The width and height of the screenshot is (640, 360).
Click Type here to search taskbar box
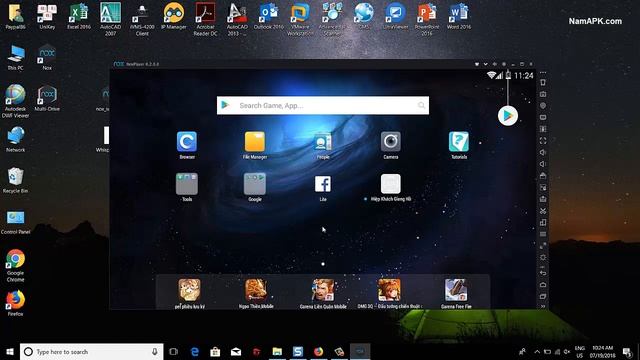(91, 351)
